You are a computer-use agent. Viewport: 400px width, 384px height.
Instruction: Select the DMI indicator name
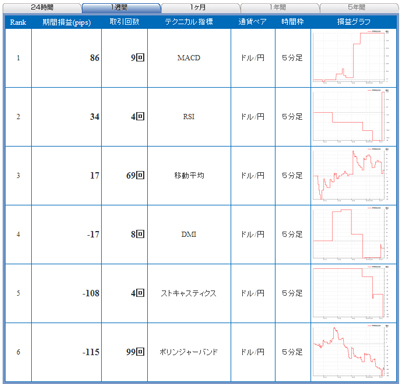pyautogui.click(x=189, y=234)
